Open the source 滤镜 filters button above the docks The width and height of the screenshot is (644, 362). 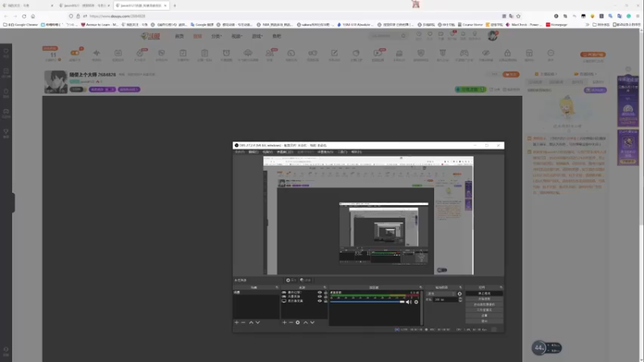(x=306, y=280)
